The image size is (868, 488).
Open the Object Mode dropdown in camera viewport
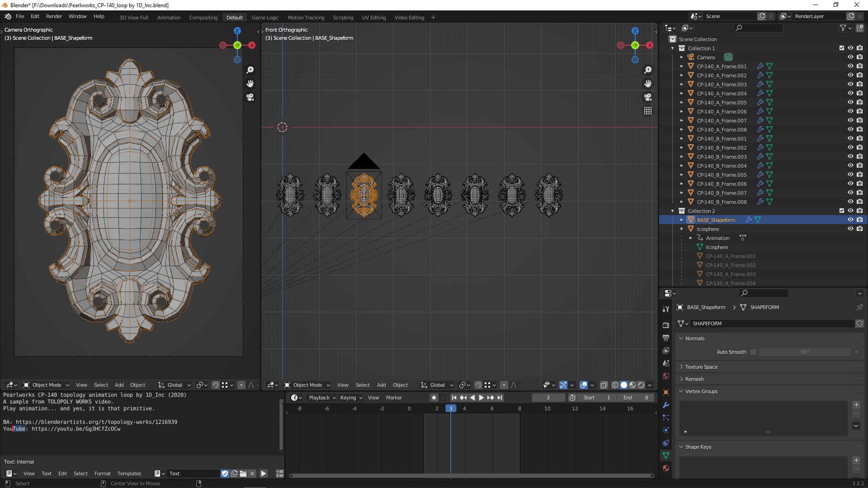point(46,385)
